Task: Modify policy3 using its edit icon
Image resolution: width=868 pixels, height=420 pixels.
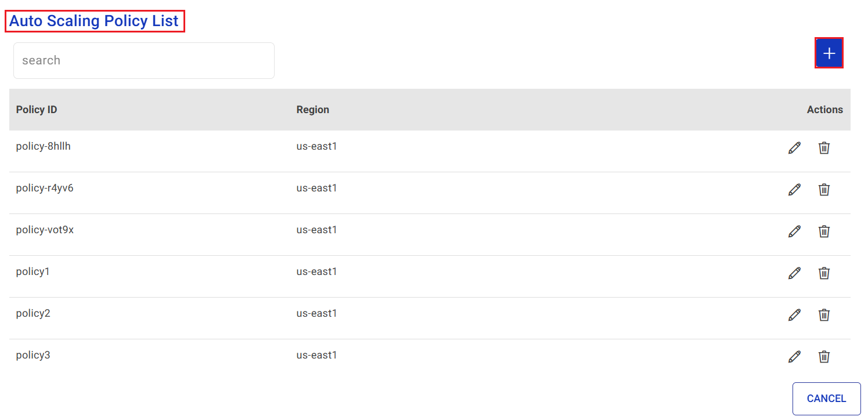Action: pyautogui.click(x=794, y=356)
